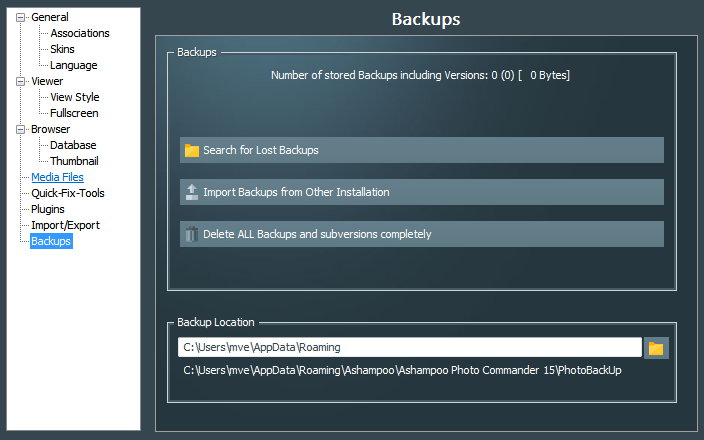
Task: Browse for backup location with folder icon
Action: click(x=656, y=348)
